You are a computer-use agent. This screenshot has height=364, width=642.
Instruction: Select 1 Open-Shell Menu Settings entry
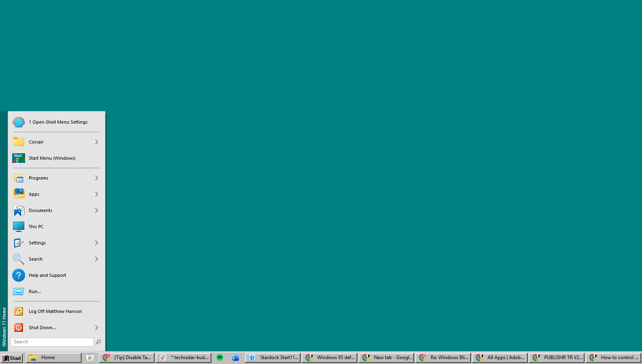pyautogui.click(x=56, y=122)
